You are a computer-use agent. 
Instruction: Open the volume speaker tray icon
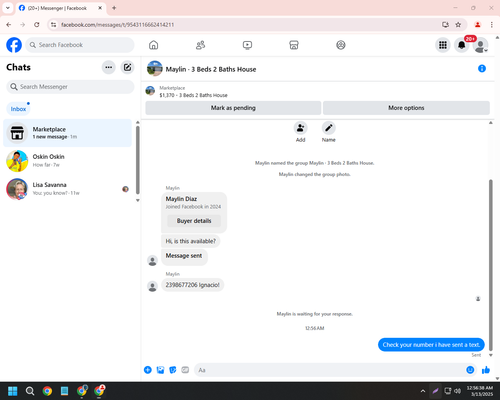[x=457, y=391]
